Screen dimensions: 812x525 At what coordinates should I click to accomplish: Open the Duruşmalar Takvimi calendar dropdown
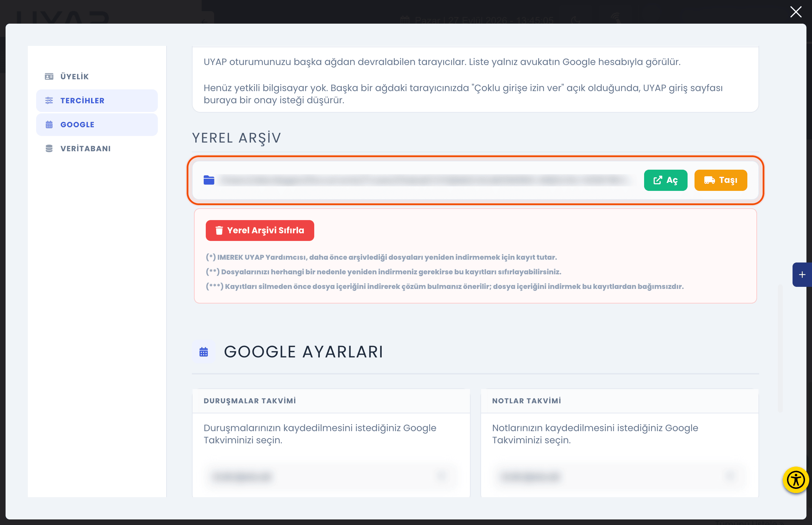pyautogui.click(x=331, y=476)
